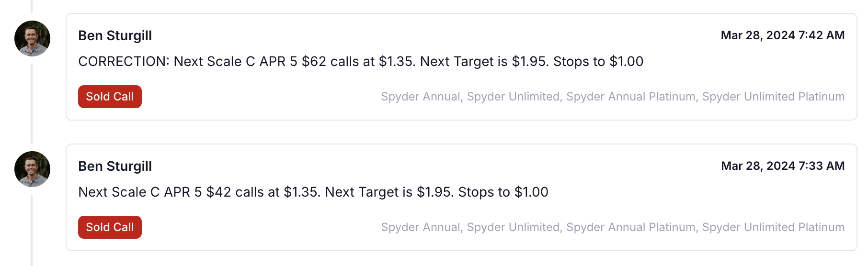The image size is (868, 266).
Task: Open the Ben Sturgill name on the $42 calls post
Action: click(x=115, y=166)
